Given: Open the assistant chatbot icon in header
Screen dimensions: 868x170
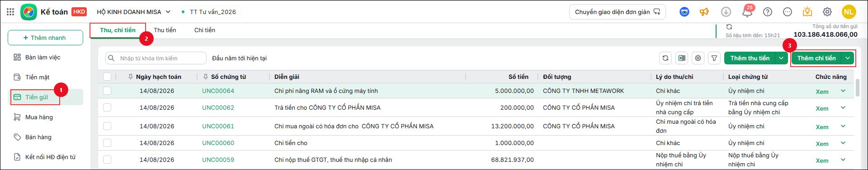Looking at the screenshot, I should coord(684,12).
